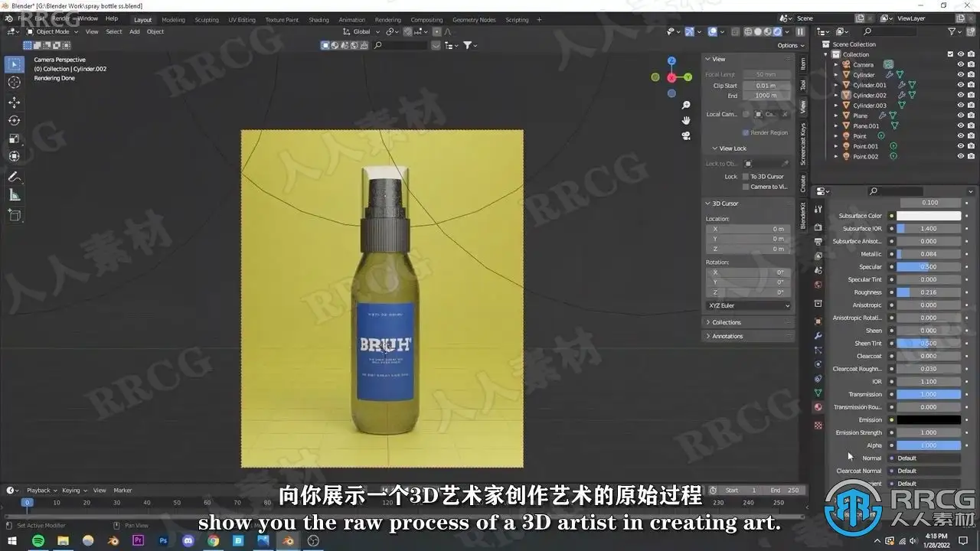Select the Select Box tool
The height and width of the screenshot is (551, 980).
pyautogui.click(x=14, y=64)
